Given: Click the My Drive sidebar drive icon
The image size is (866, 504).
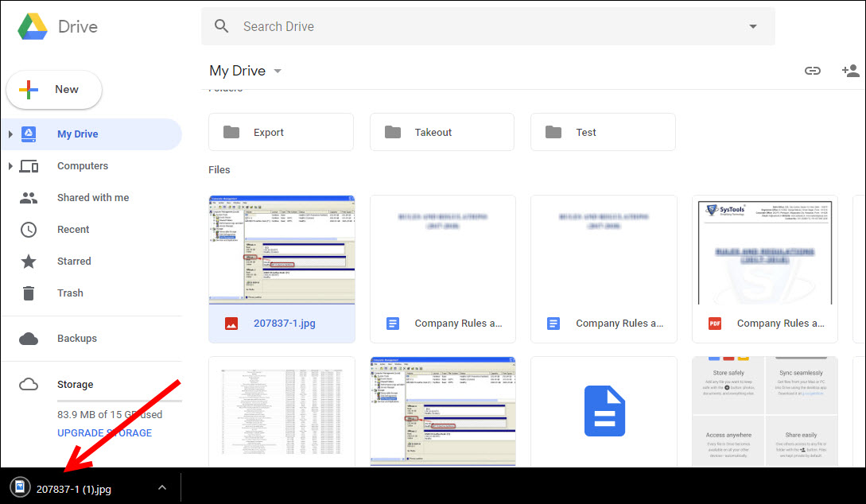Looking at the screenshot, I should 29,134.
